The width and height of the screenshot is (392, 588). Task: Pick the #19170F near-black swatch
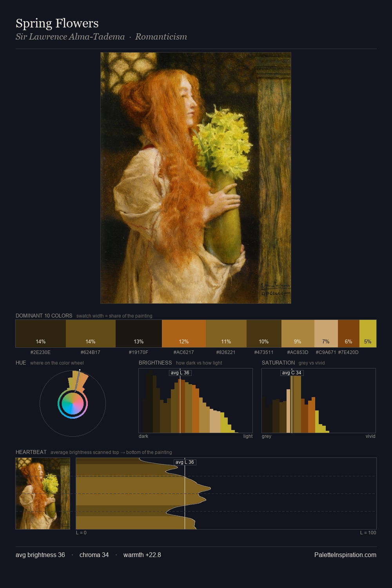(139, 334)
